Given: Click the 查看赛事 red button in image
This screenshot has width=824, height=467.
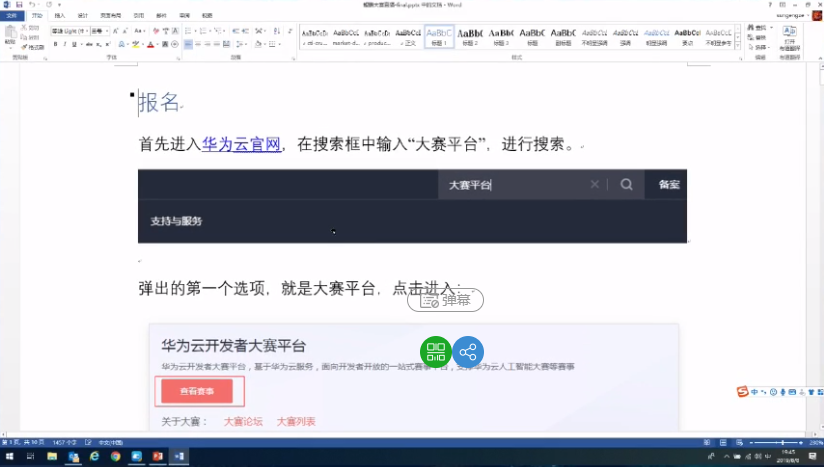Looking at the screenshot, I should click(x=197, y=391).
